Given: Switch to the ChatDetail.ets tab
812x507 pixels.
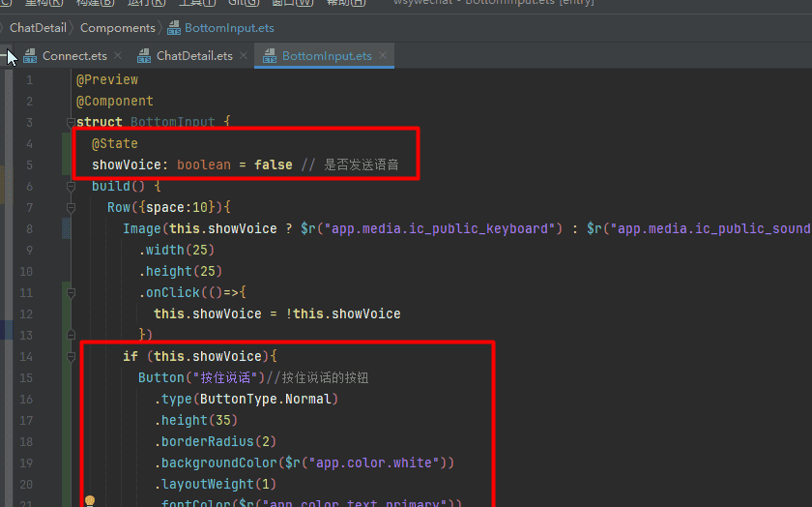Looking at the screenshot, I should click(193, 56).
